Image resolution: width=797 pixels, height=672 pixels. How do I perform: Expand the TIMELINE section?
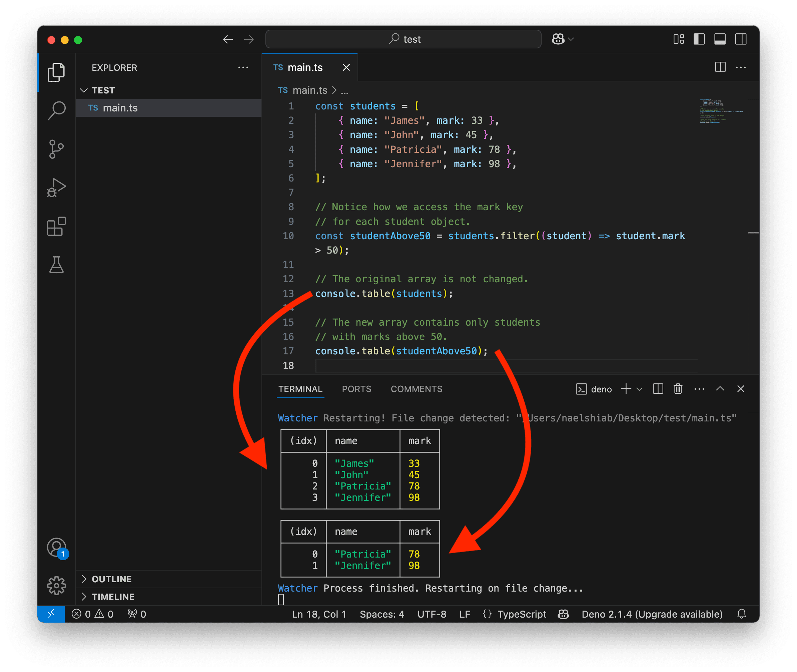[113, 597]
